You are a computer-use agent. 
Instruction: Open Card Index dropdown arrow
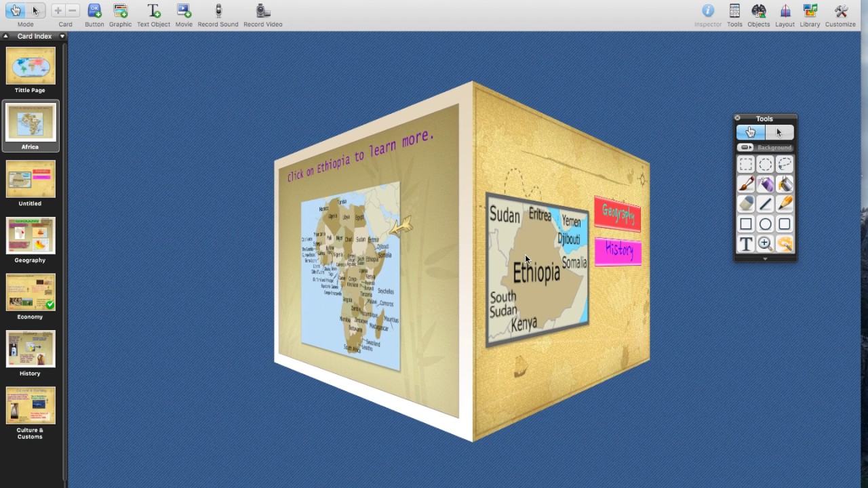tap(62, 36)
